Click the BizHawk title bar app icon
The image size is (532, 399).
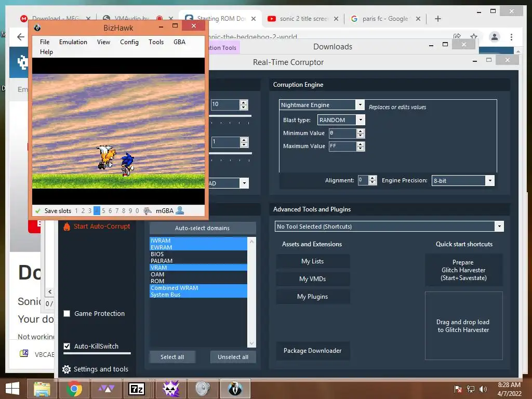37,28
